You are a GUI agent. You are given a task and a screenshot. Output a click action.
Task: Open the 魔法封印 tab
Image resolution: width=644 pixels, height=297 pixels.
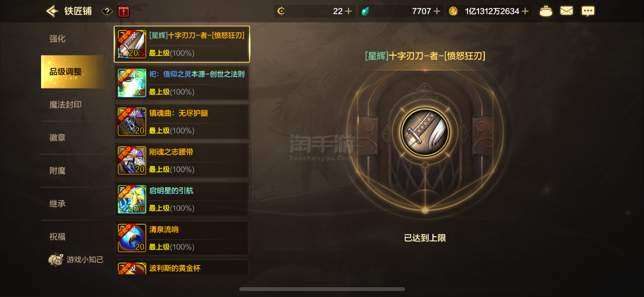tap(66, 105)
